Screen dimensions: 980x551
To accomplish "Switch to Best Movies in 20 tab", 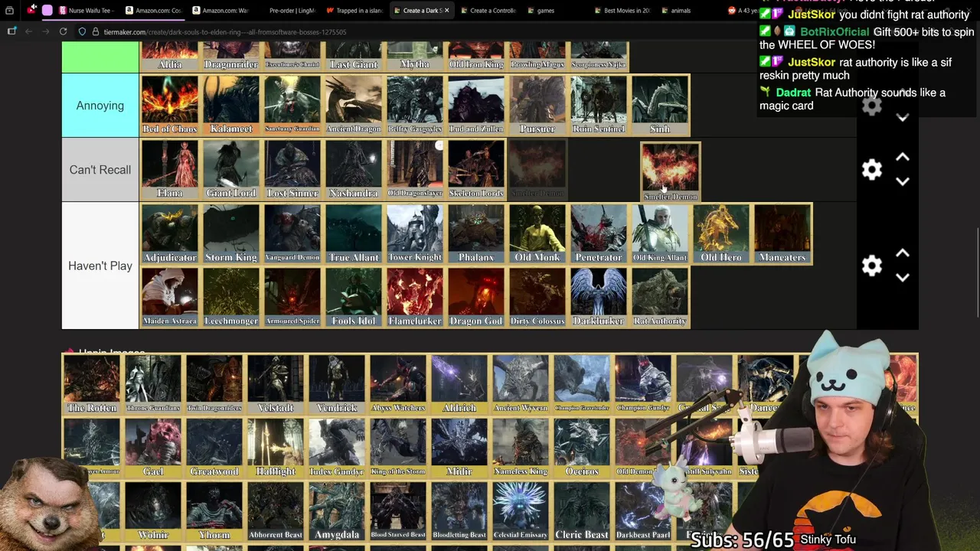I will (x=622, y=10).
